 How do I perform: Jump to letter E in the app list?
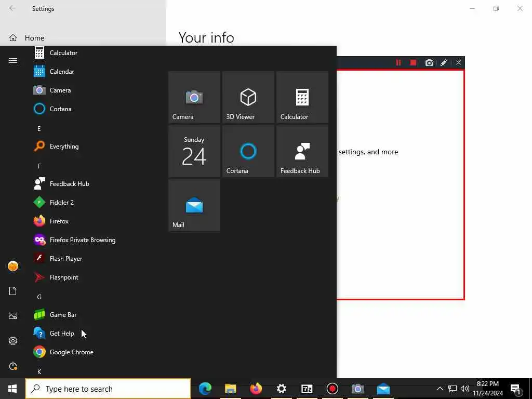[39, 129]
